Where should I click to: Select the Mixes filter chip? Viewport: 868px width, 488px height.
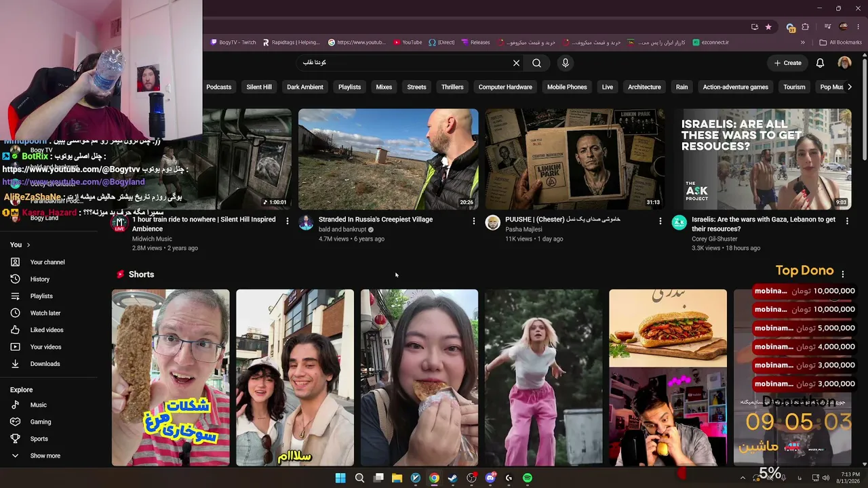(384, 87)
